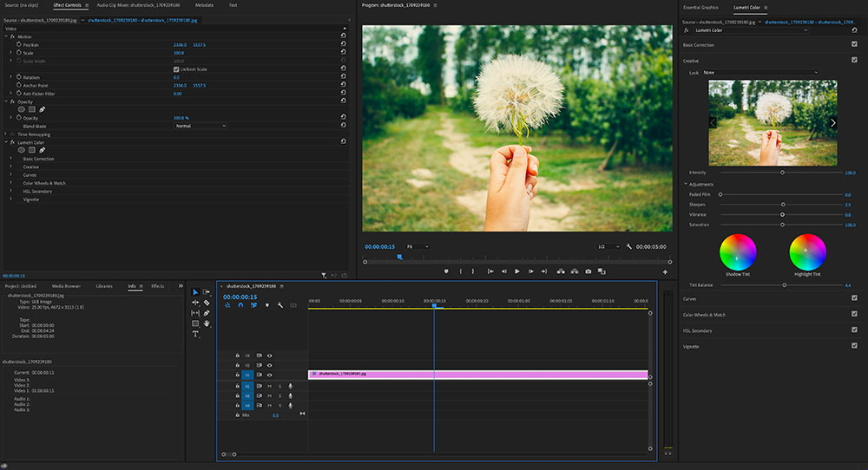The width and height of the screenshot is (868, 470).
Task: Collapse Adjustments section in Lumetri
Action: [686, 184]
